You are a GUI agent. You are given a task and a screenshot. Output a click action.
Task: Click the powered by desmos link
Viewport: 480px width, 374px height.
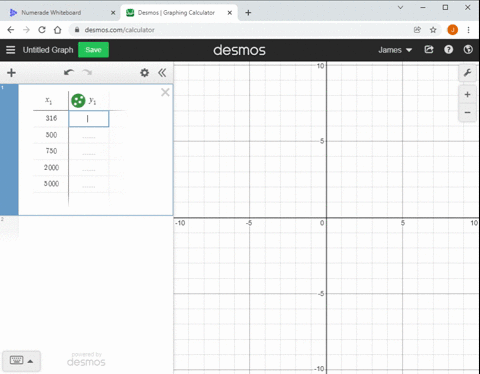pos(86,359)
